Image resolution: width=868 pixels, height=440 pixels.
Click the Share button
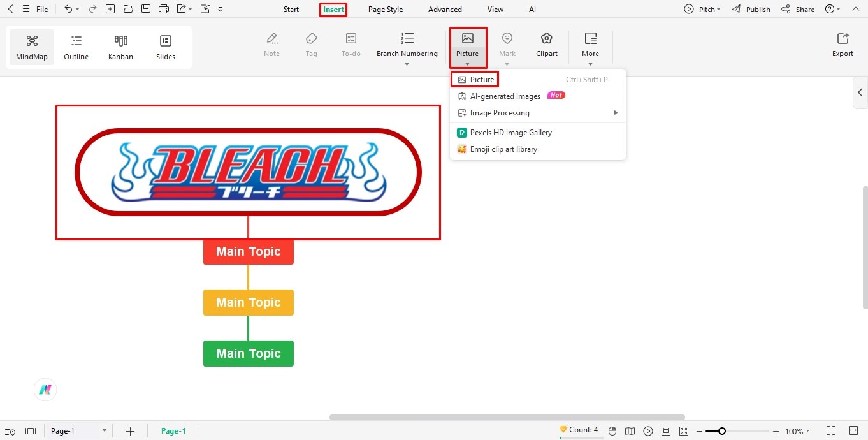click(798, 10)
